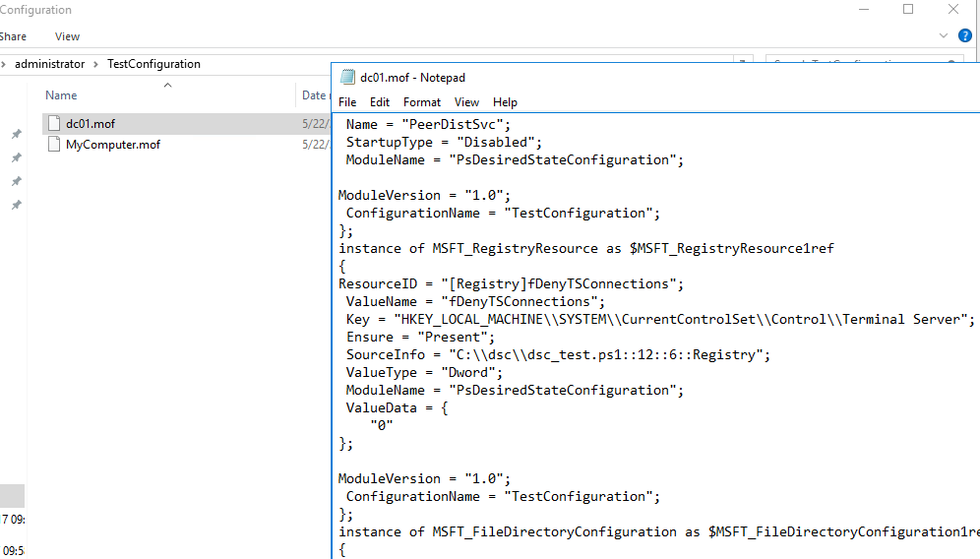
Task: Sort files by the Date column header
Action: [314, 95]
